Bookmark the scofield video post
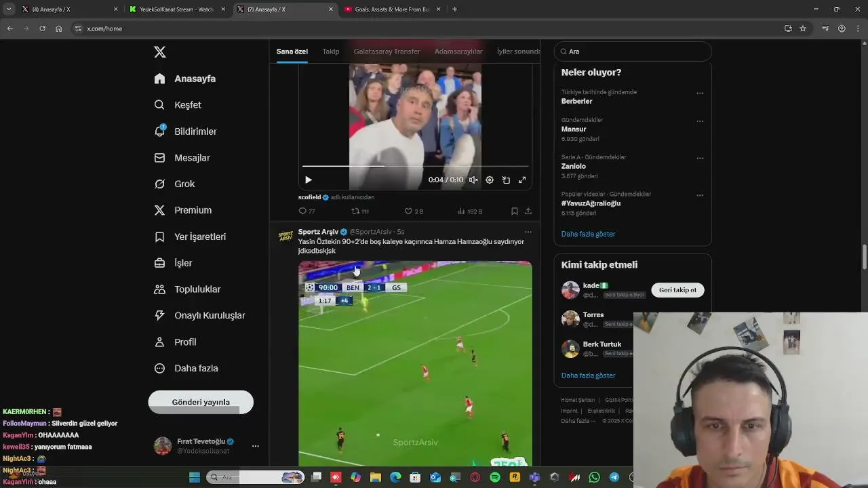Screen dimensions: 868x488 515,211
